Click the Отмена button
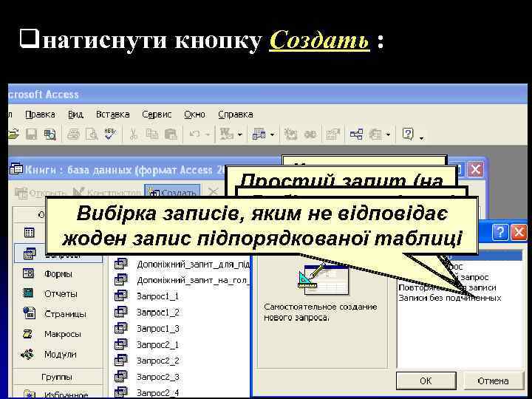This screenshot has width=532, height=399. (493, 381)
